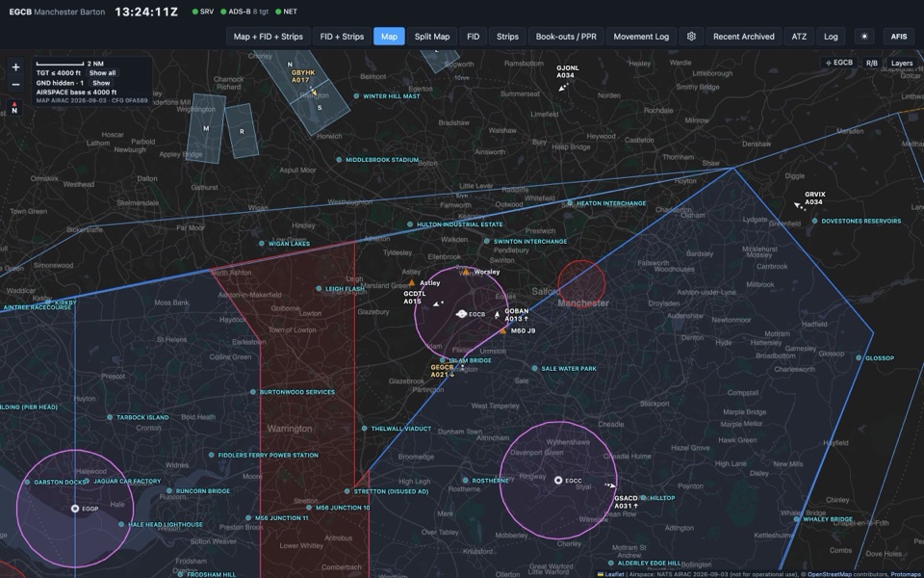The height and width of the screenshot is (578, 924).
Task: Click MAP AIRAC 2026-09-03 config text
Action: tap(92, 101)
